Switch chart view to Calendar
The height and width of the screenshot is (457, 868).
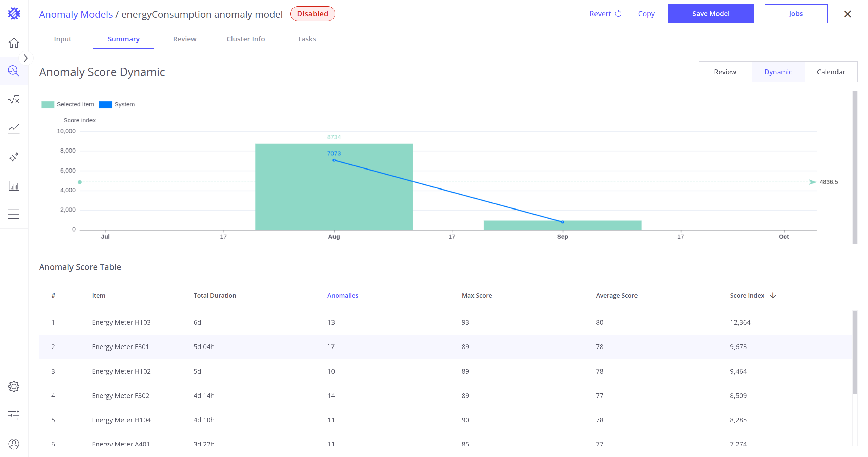[x=831, y=72]
